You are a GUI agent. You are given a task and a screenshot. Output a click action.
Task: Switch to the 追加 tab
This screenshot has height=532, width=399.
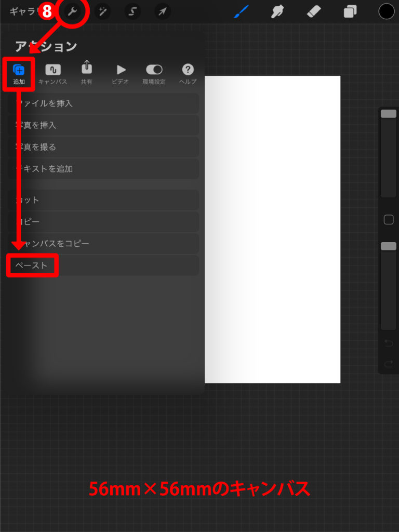(19, 74)
